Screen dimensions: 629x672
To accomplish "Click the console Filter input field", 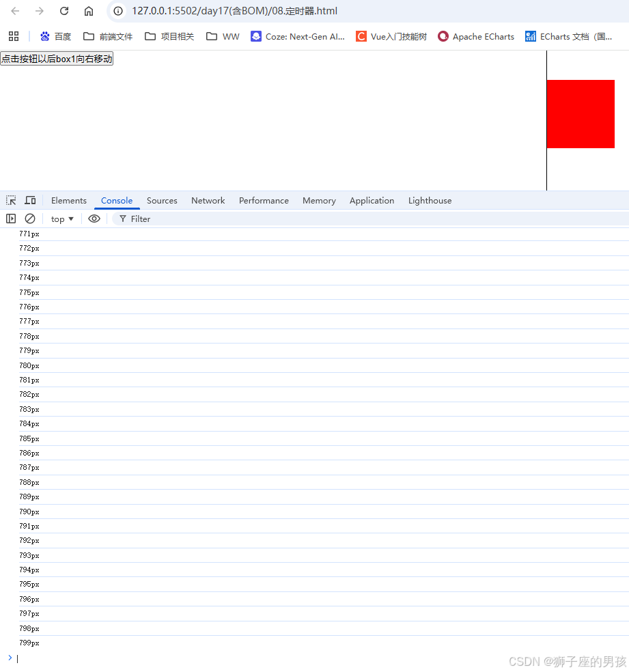I will coord(371,219).
